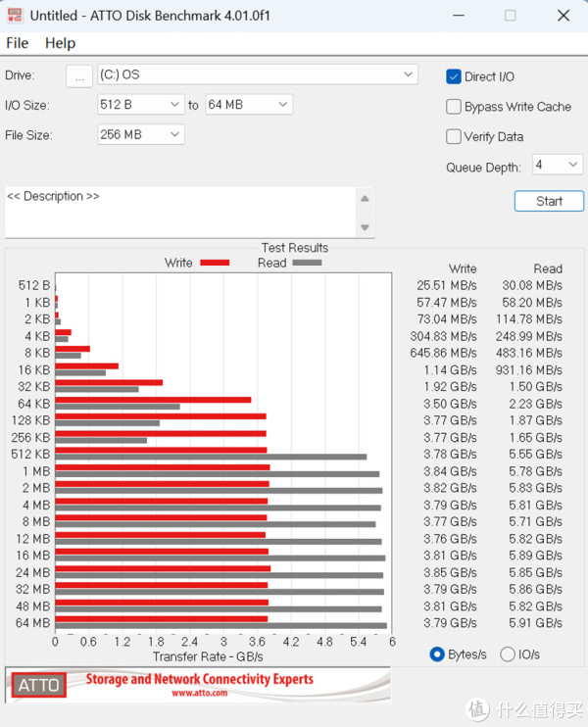Click the gray Read legend swatch

[x=306, y=263]
